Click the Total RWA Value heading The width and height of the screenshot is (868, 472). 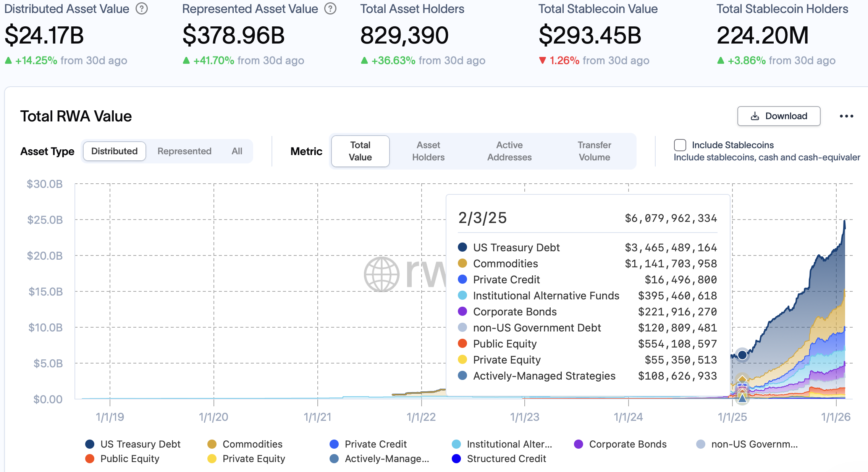tap(76, 116)
